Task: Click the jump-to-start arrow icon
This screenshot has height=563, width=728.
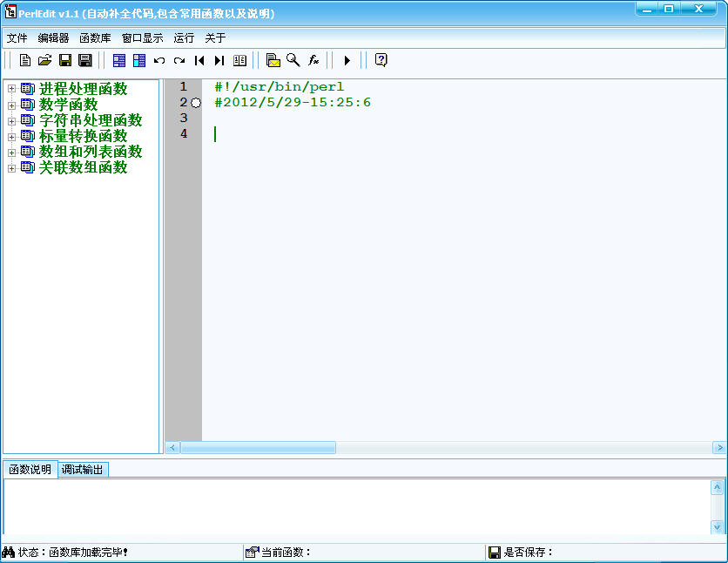Action: click(x=199, y=60)
